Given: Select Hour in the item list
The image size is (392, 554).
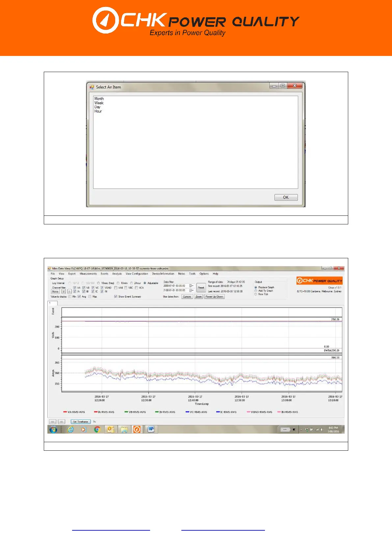Looking at the screenshot, I should (98, 111).
